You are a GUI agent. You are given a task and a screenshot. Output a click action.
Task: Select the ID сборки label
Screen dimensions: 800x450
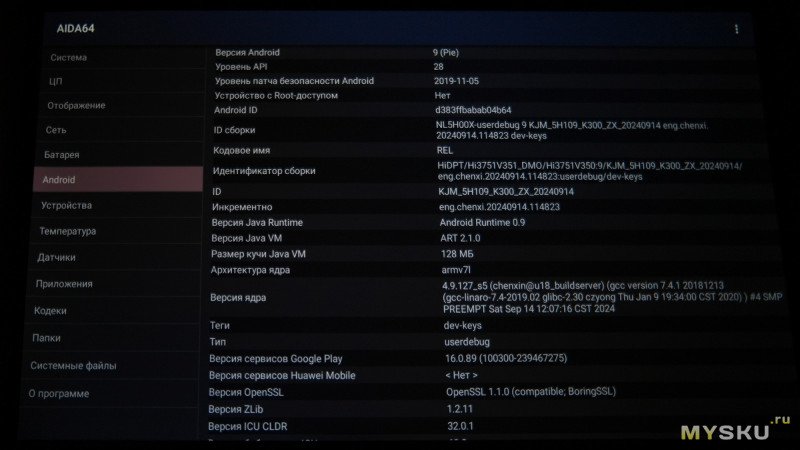click(234, 130)
